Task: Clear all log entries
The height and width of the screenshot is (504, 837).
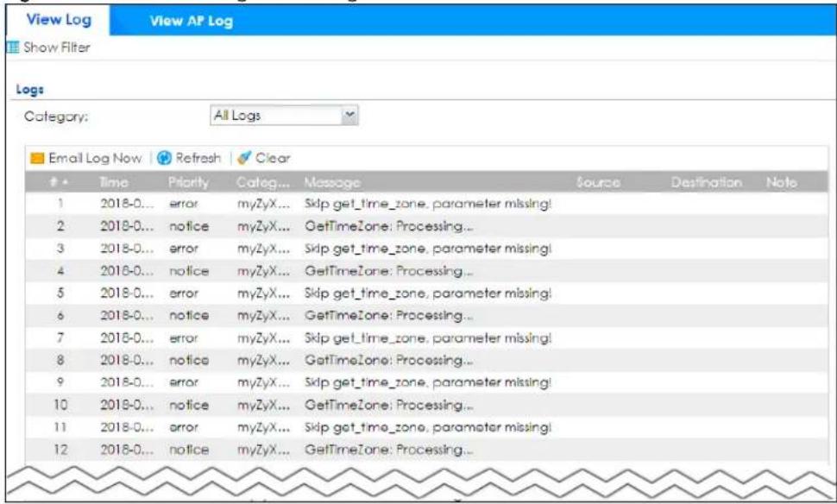Action: 273,158
